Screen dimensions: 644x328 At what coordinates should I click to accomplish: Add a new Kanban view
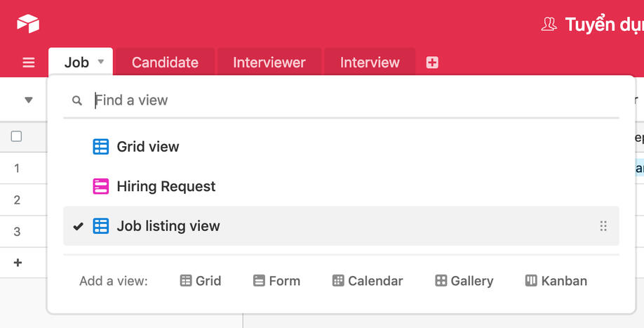tap(556, 281)
